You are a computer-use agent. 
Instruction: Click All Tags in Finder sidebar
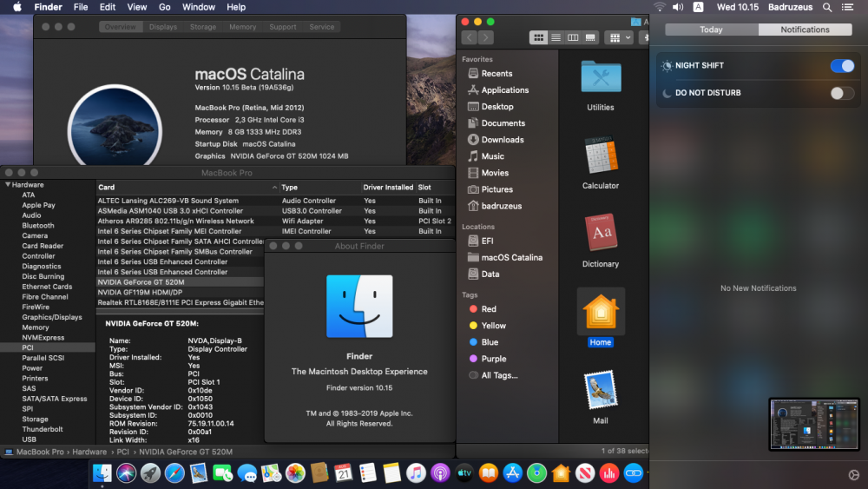(x=499, y=375)
